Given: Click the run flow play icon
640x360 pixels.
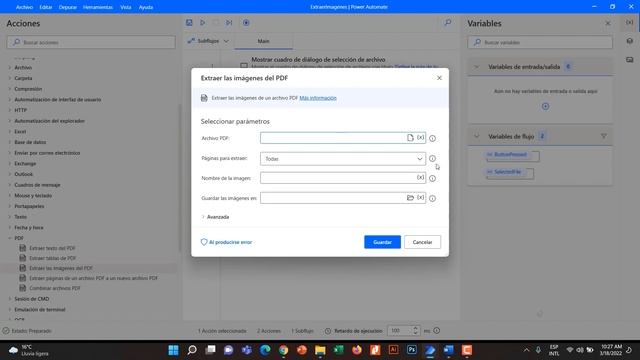Looking at the screenshot, I should (x=202, y=23).
